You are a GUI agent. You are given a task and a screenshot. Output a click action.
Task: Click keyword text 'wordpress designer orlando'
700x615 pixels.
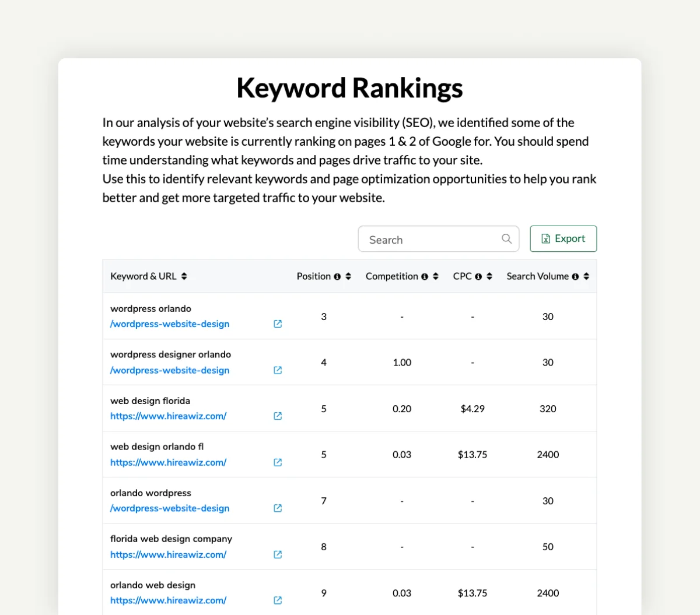(x=170, y=354)
